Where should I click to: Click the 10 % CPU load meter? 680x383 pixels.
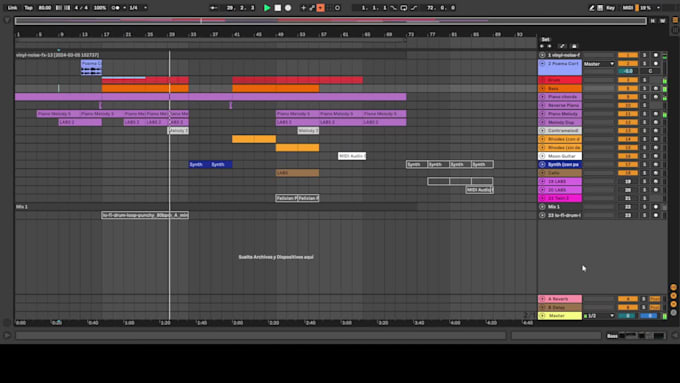click(645, 8)
